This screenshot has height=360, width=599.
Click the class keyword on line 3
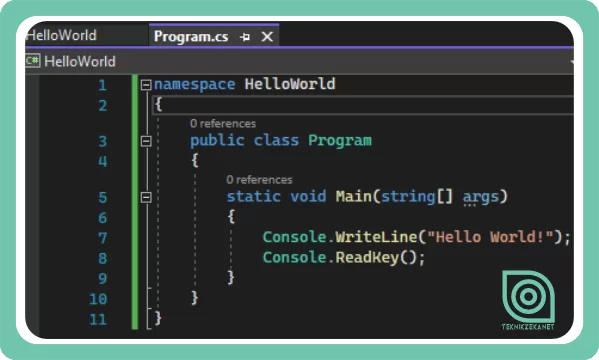click(x=276, y=140)
